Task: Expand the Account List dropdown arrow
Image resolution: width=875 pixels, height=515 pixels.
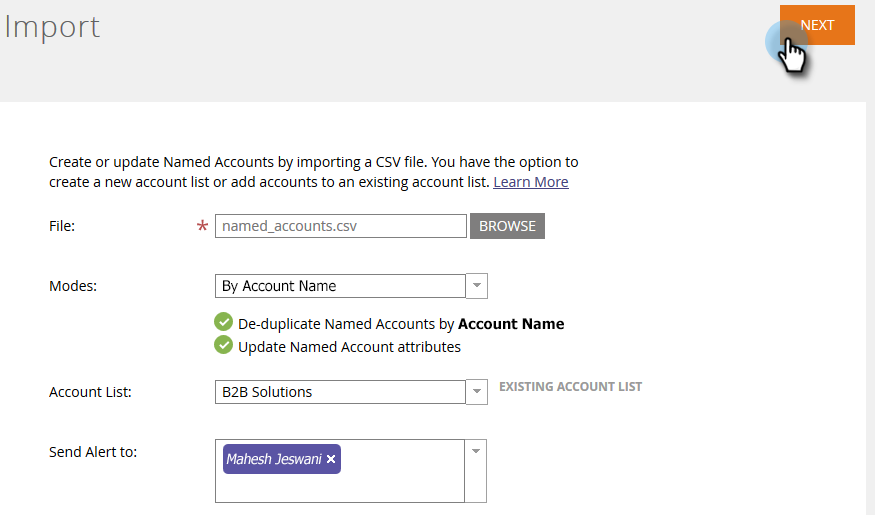Action: (x=477, y=392)
